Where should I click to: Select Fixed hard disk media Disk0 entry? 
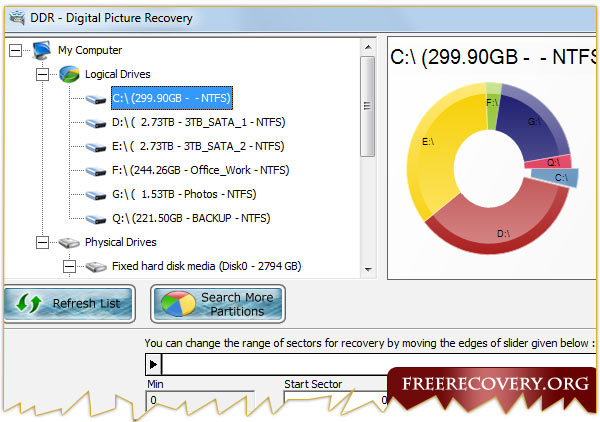pos(207,266)
